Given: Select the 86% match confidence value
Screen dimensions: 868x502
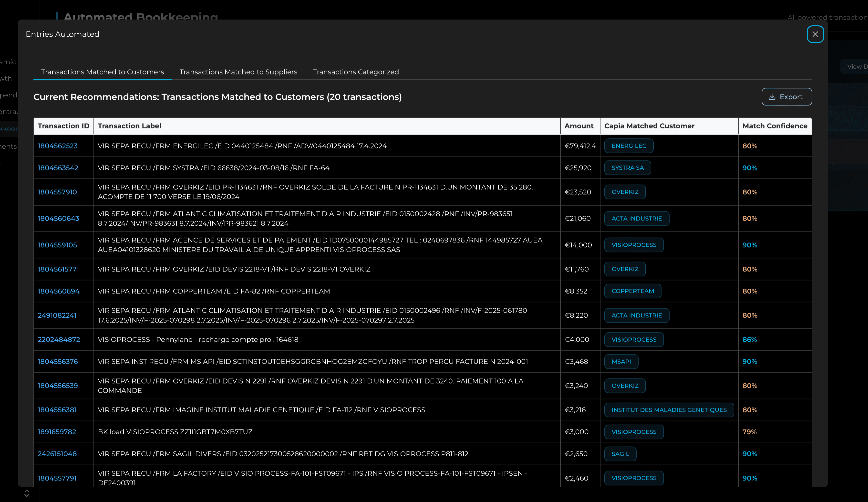Looking at the screenshot, I should coord(750,339).
